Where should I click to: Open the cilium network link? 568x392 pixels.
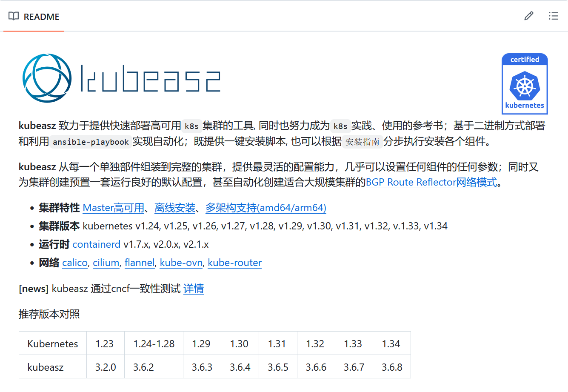tap(106, 263)
